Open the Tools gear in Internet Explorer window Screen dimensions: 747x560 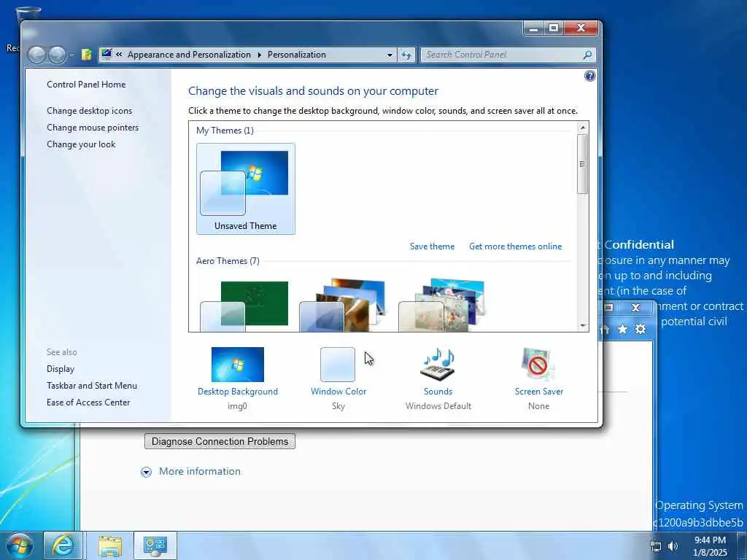(x=640, y=329)
